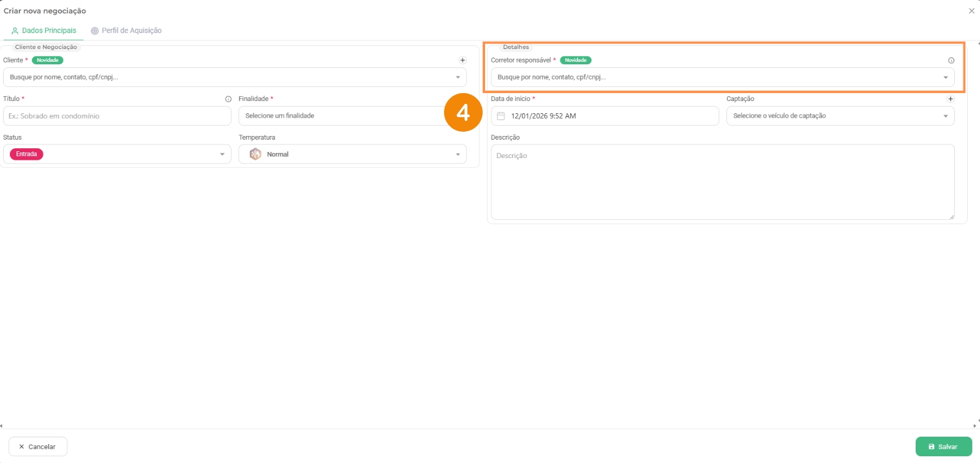Click the orange step 4 marker
The image size is (980, 463).
pos(463,113)
